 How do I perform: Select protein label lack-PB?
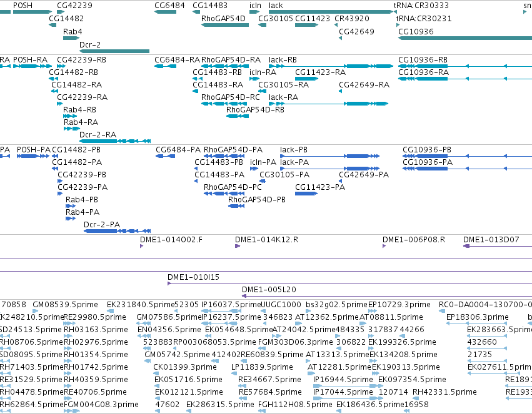click(294, 150)
